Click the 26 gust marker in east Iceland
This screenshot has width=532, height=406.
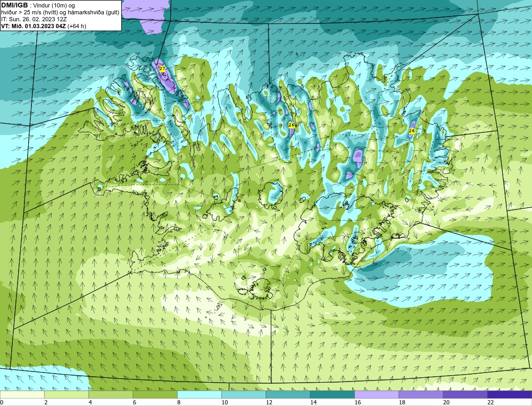(x=412, y=131)
